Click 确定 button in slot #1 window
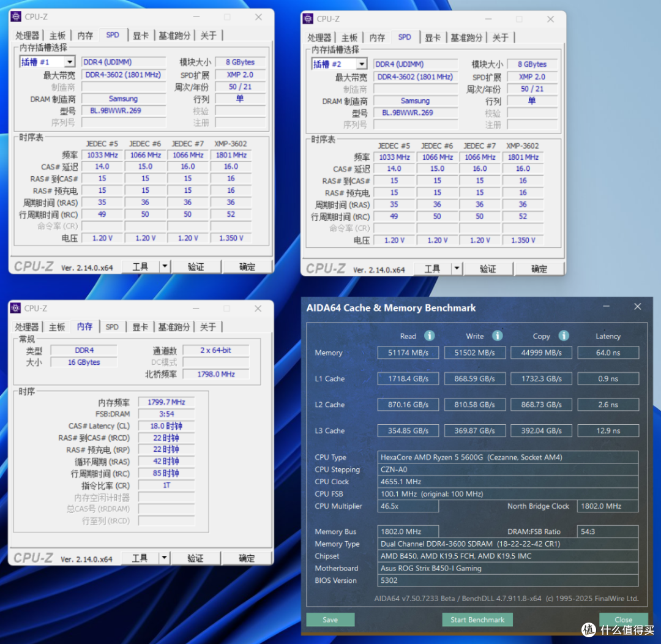 tap(247, 266)
